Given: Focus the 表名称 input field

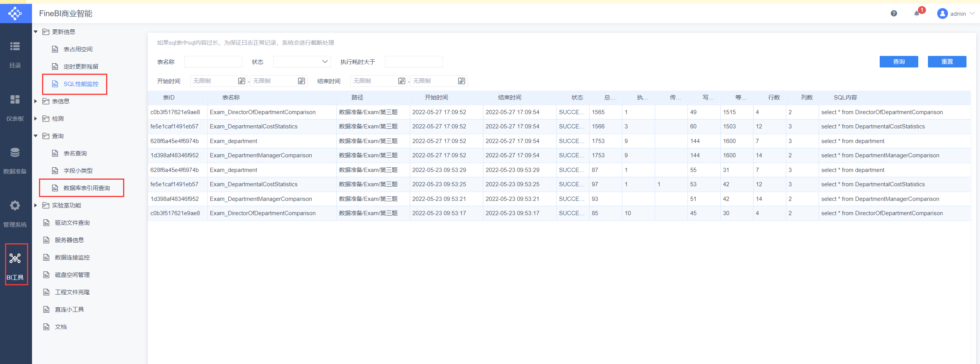Looking at the screenshot, I should pos(213,62).
